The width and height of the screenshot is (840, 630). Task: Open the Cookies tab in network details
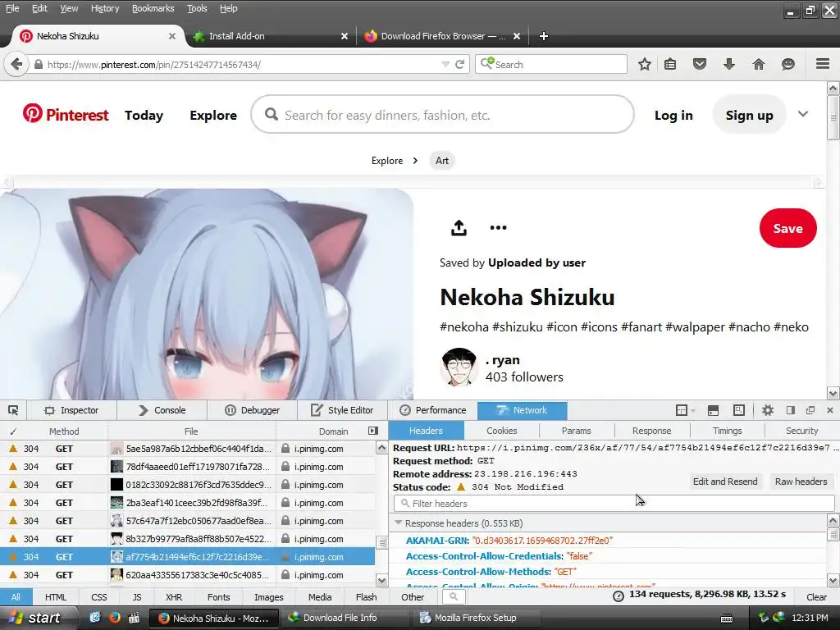point(501,431)
